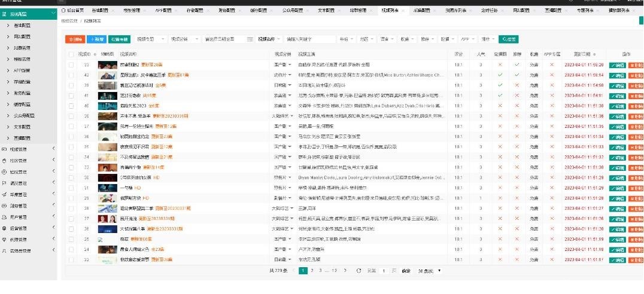This screenshot has height=294, width=644.
Task: Toggle APP-exclusive cross for row ID 39
Action: [552, 85]
